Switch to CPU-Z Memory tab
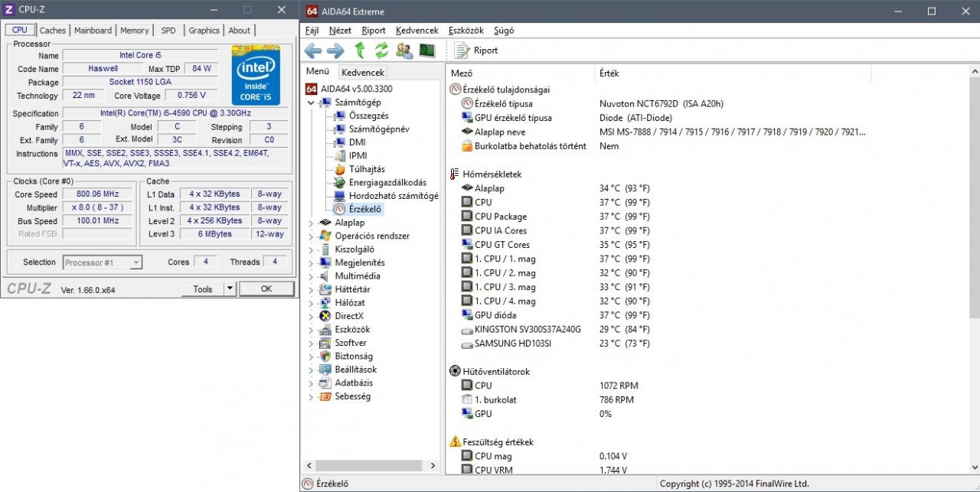 pyautogui.click(x=135, y=31)
